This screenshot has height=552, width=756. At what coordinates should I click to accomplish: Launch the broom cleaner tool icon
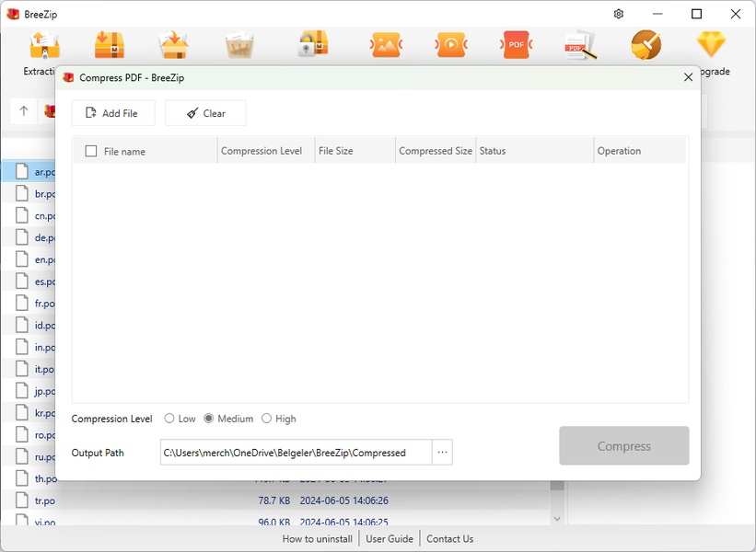pyautogui.click(x=646, y=44)
